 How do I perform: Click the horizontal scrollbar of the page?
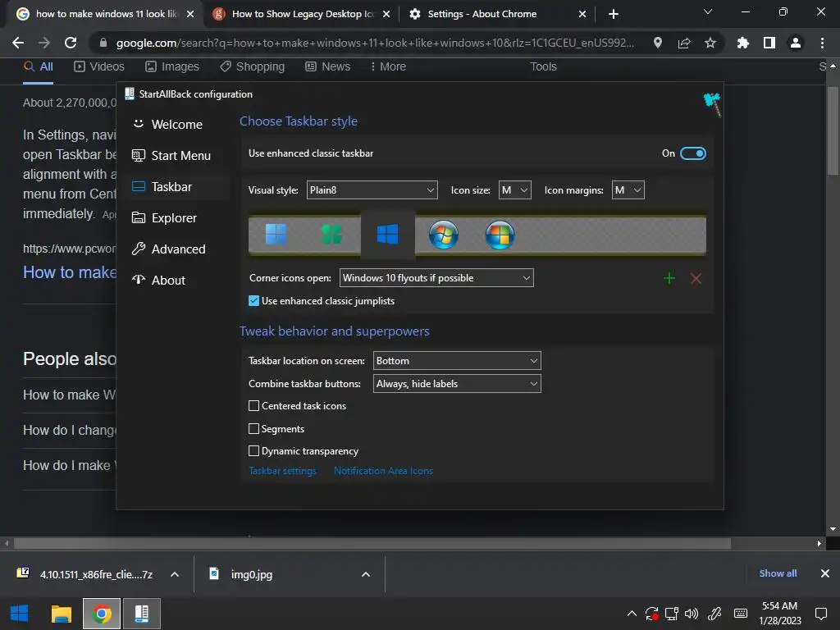click(372, 543)
